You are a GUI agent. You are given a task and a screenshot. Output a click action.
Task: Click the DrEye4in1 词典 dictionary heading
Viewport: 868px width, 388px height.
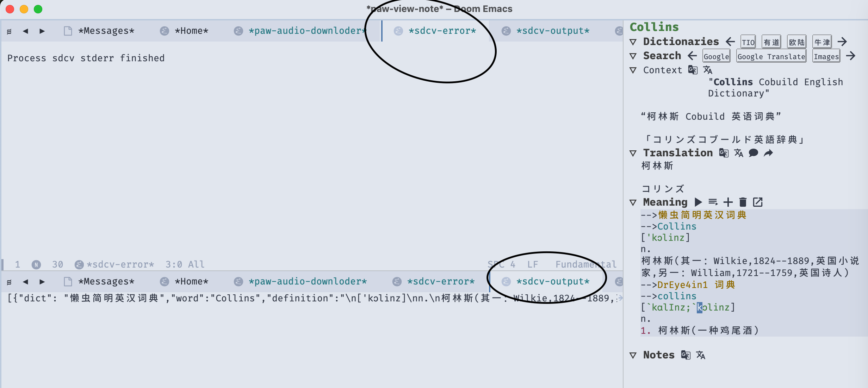[696, 284]
